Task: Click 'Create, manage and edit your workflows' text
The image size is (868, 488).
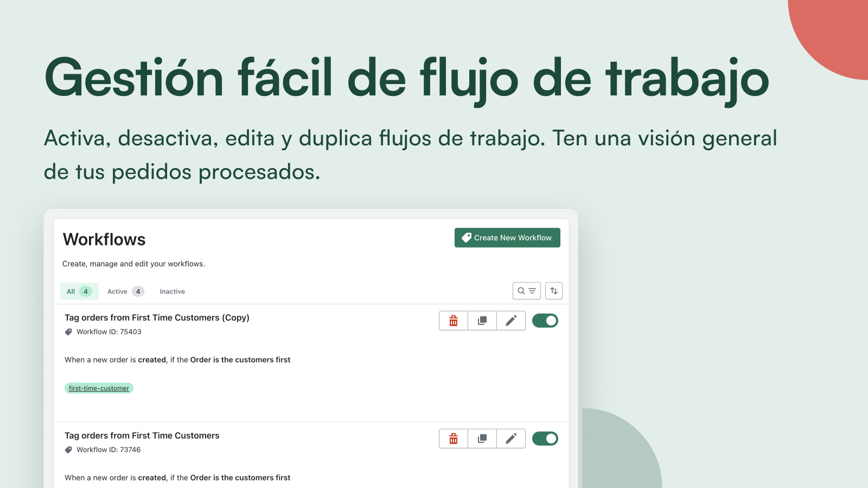Action: click(x=133, y=264)
